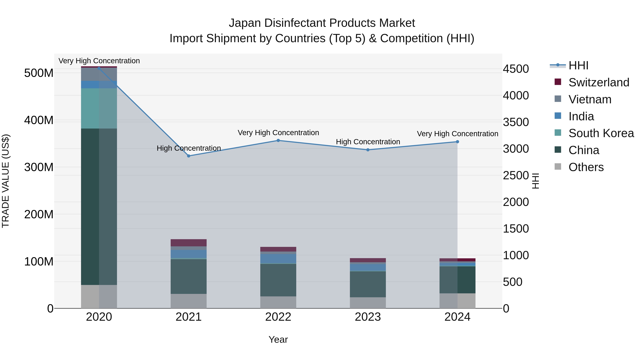Click the 2021 x-axis label
Viewport: 644px width, 362px height.
[x=189, y=317]
